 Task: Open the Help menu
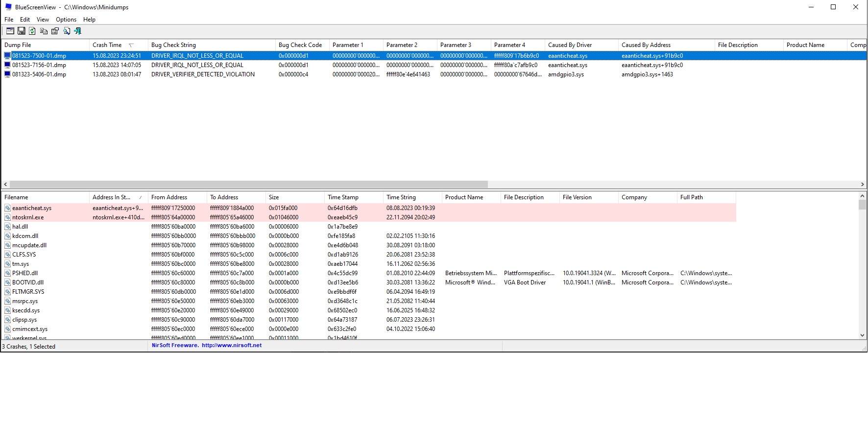(89, 20)
